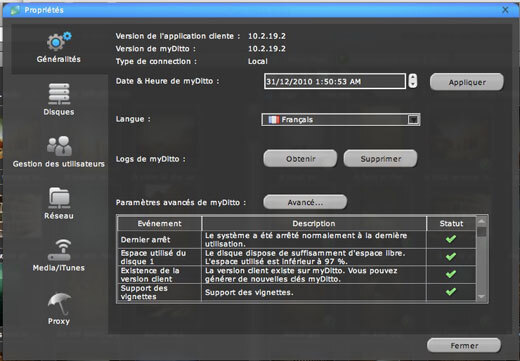This screenshot has height=361, width=520.
Task: Click green checkmark for Existence de la version client
Action: tap(451, 274)
